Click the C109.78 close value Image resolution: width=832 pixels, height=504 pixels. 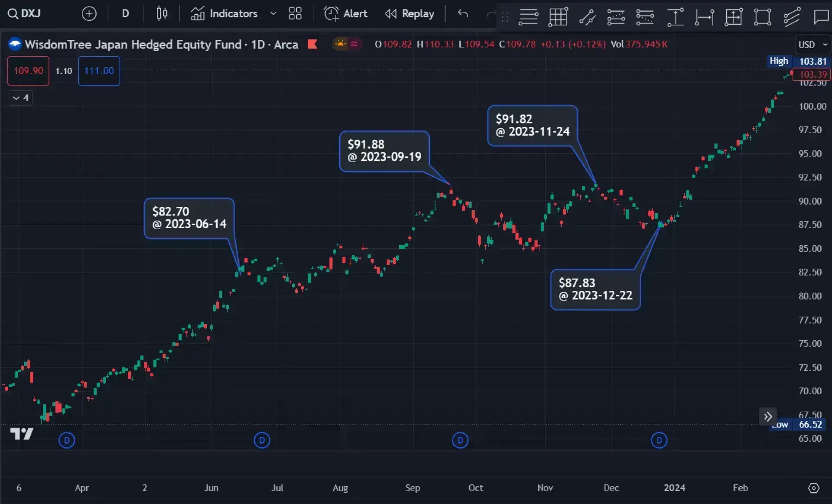(x=517, y=44)
